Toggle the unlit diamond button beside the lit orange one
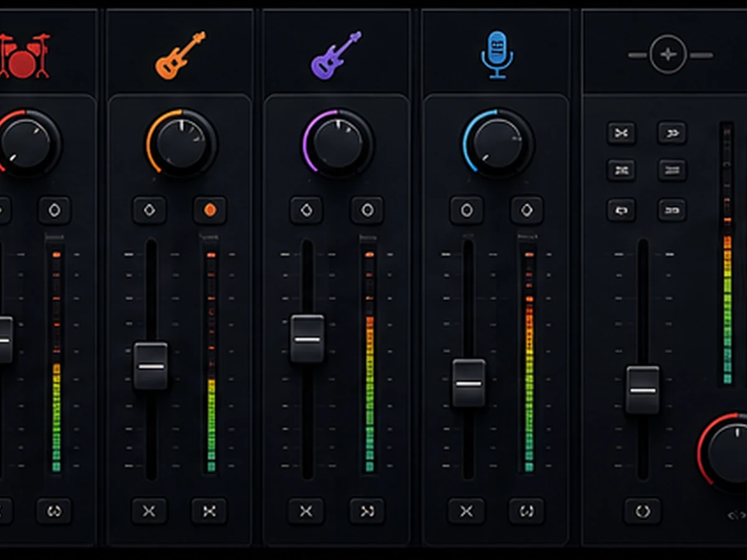Image resolution: width=747 pixels, height=560 pixels. click(149, 210)
